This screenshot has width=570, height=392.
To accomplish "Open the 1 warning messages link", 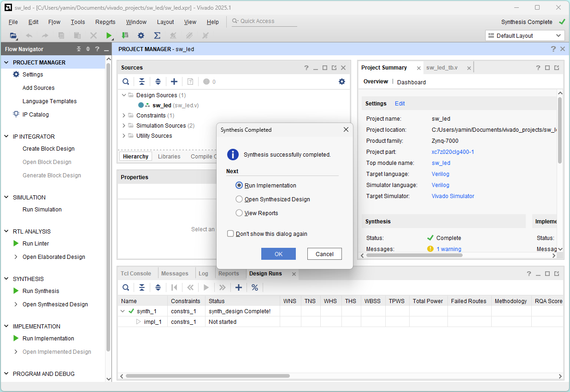I will [x=448, y=249].
